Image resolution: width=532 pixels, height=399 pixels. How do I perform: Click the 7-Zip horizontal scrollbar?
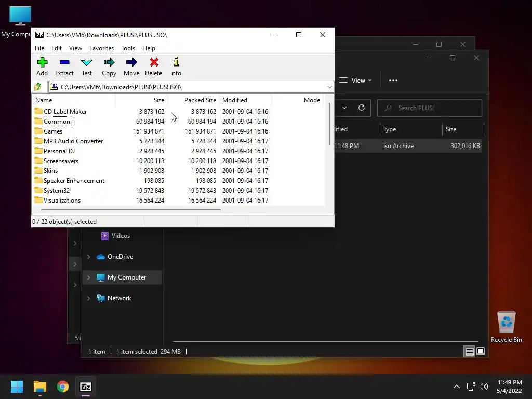tap(130, 210)
